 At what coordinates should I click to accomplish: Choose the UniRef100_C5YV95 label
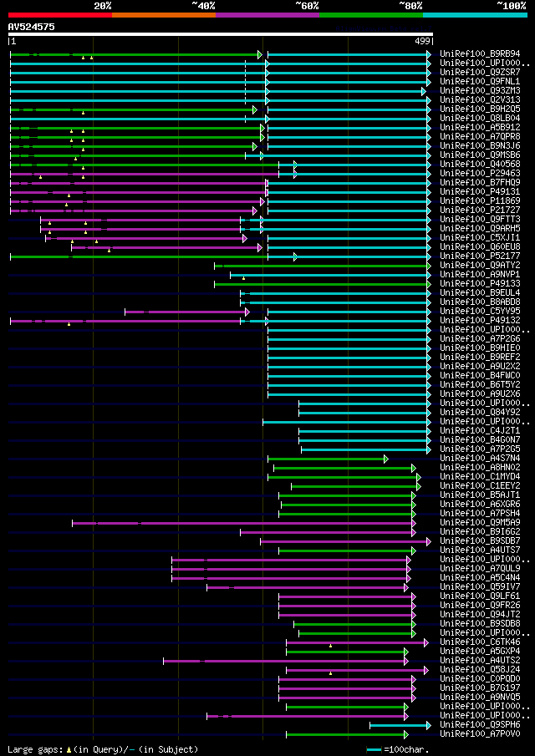480,311
